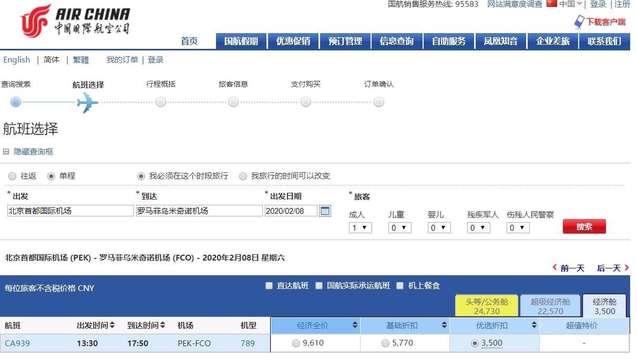
Task: Go to next day arrow
Action: [x=626, y=268]
